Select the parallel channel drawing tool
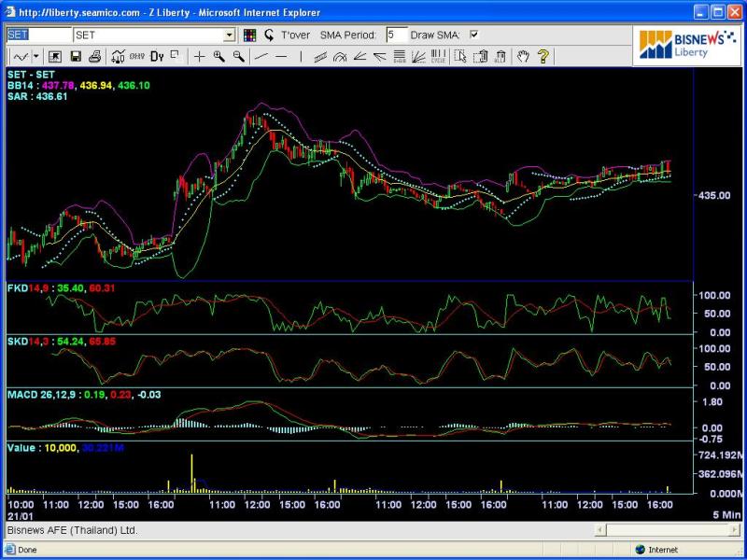 (320, 57)
